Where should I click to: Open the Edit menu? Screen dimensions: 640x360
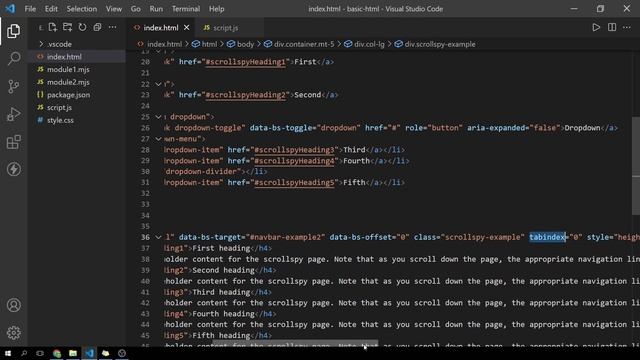(51, 9)
